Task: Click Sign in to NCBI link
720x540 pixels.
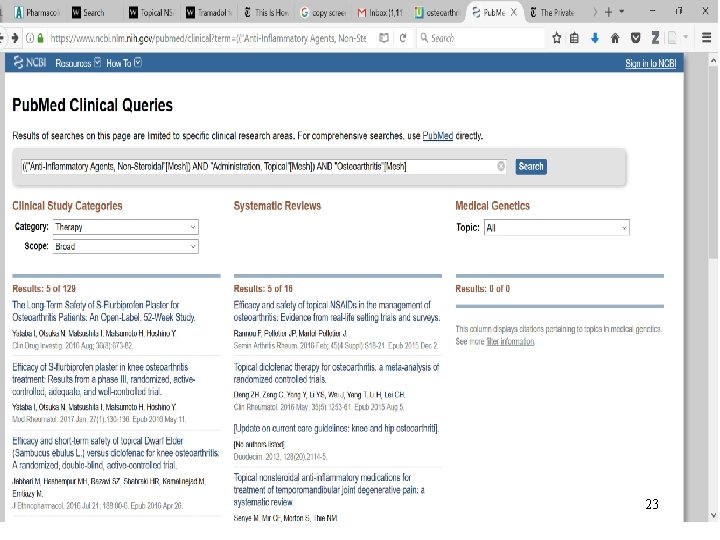Action: point(650,63)
